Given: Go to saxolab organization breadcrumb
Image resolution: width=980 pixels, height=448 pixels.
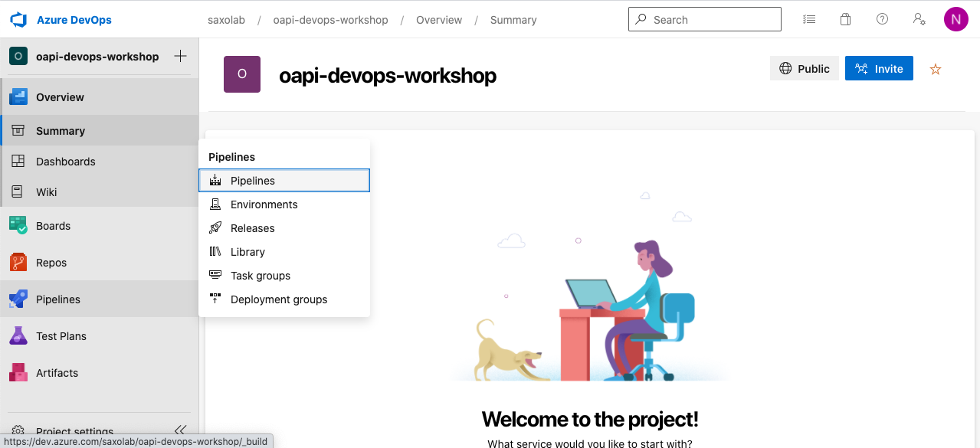Looking at the screenshot, I should click(x=227, y=20).
